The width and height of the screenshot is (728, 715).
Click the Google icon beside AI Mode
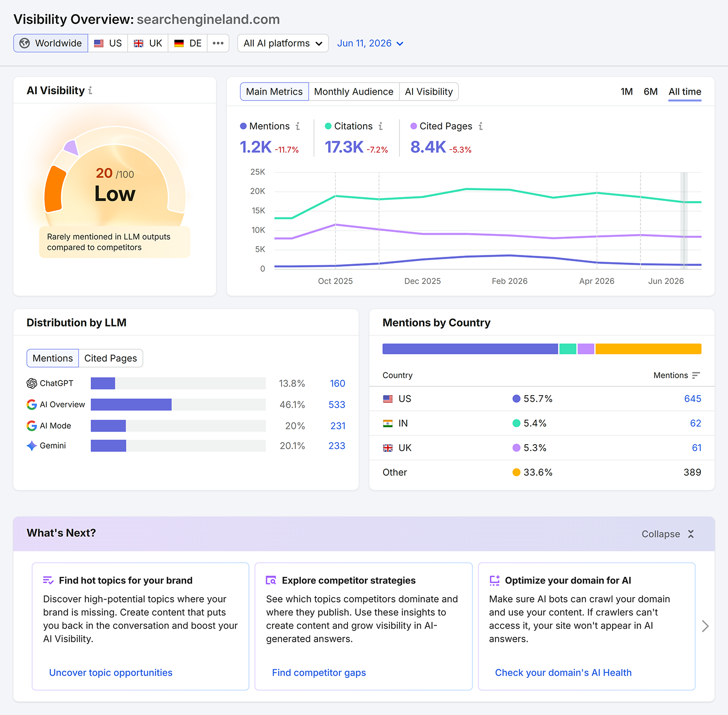point(32,426)
